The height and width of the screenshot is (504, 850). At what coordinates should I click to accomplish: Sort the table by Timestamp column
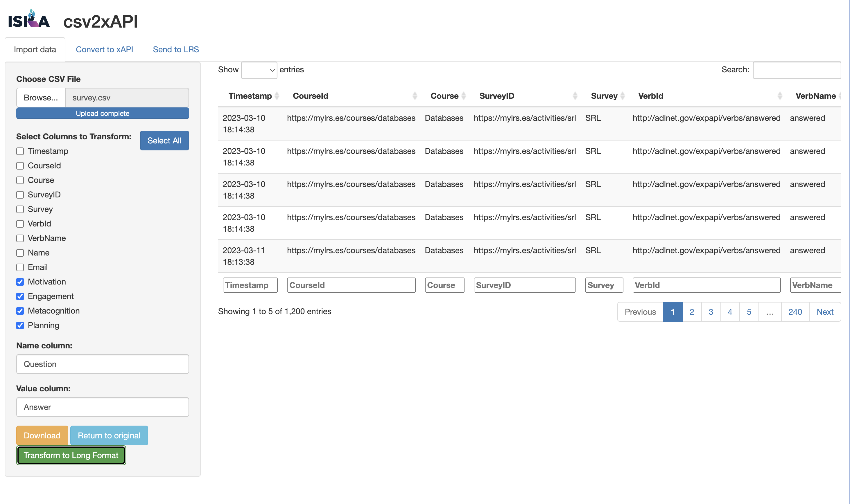click(x=276, y=96)
